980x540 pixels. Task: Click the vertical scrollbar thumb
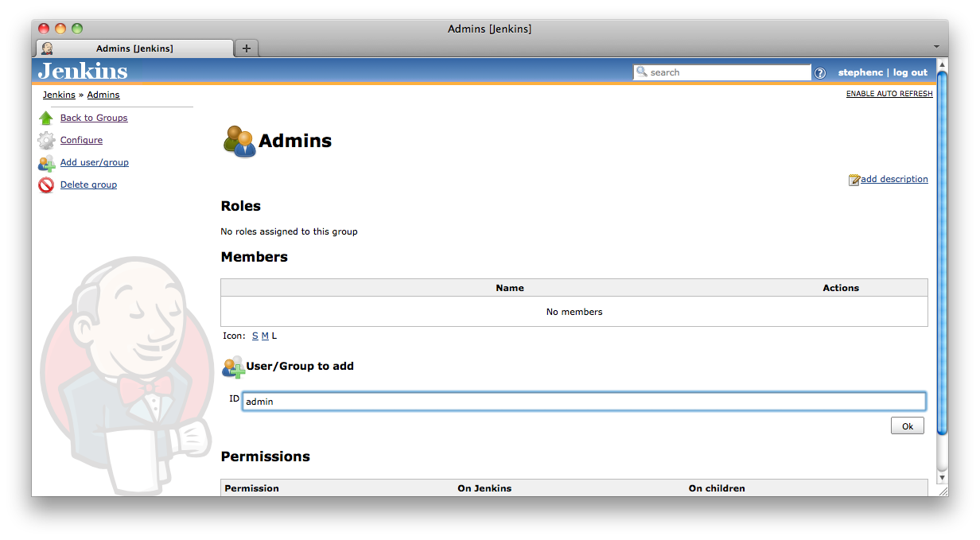coord(942,254)
